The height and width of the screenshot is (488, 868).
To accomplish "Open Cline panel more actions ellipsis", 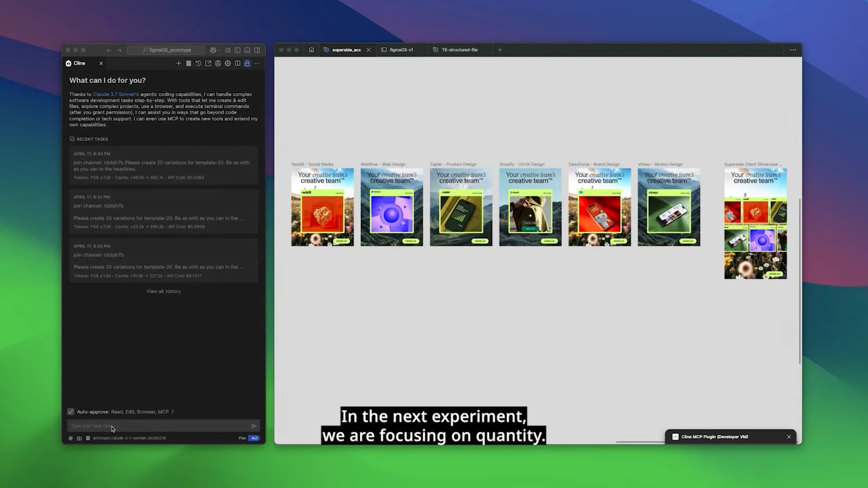I will [x=257, y=63].
